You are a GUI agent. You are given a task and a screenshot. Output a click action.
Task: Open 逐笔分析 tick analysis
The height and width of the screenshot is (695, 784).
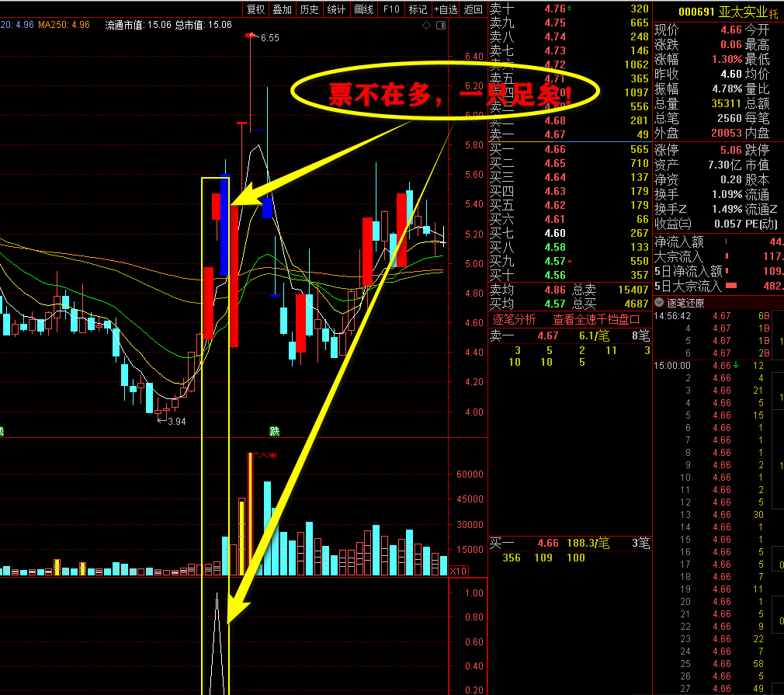coord(514,319)
